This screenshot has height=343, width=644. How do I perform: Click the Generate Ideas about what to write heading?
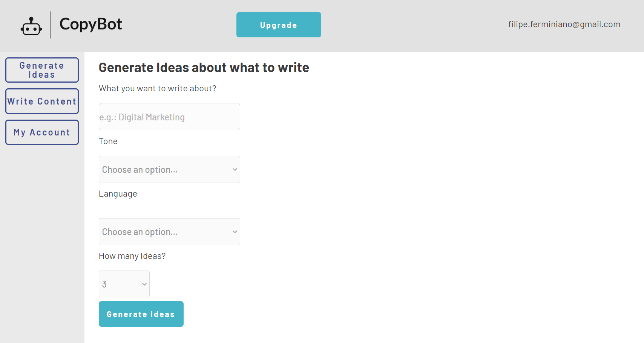coord(204,68)
